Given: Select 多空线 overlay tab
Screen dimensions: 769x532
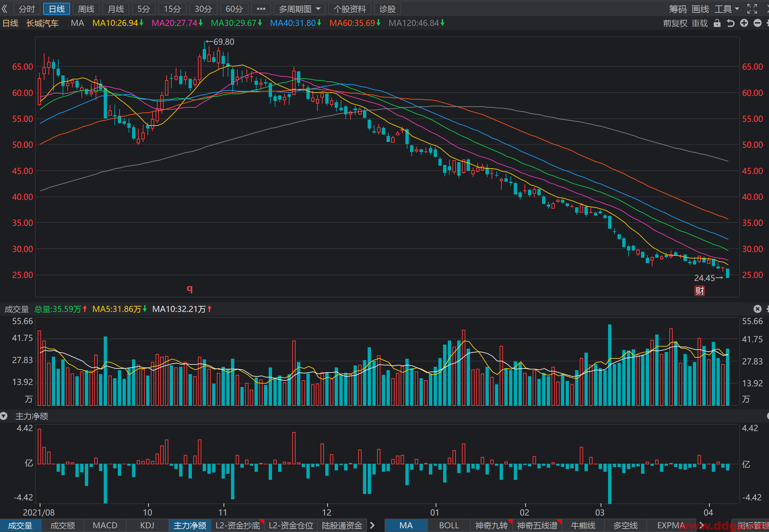Looking at the screenshot, I should 626,526.
